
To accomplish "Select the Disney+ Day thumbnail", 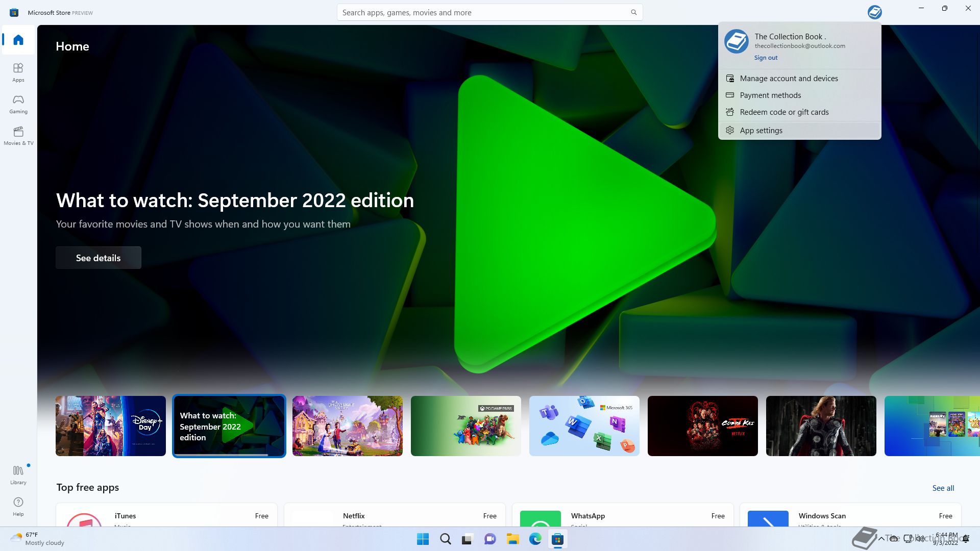I will pos(111,426).
